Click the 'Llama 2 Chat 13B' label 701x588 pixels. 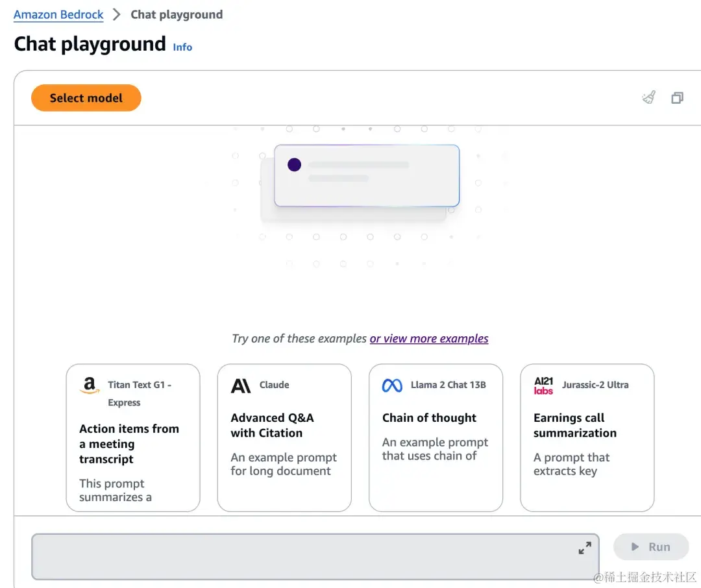448,385
